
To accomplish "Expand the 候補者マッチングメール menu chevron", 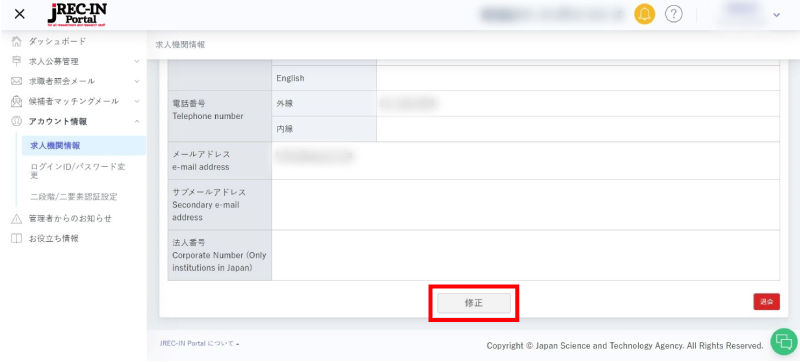I will [137, 101].
